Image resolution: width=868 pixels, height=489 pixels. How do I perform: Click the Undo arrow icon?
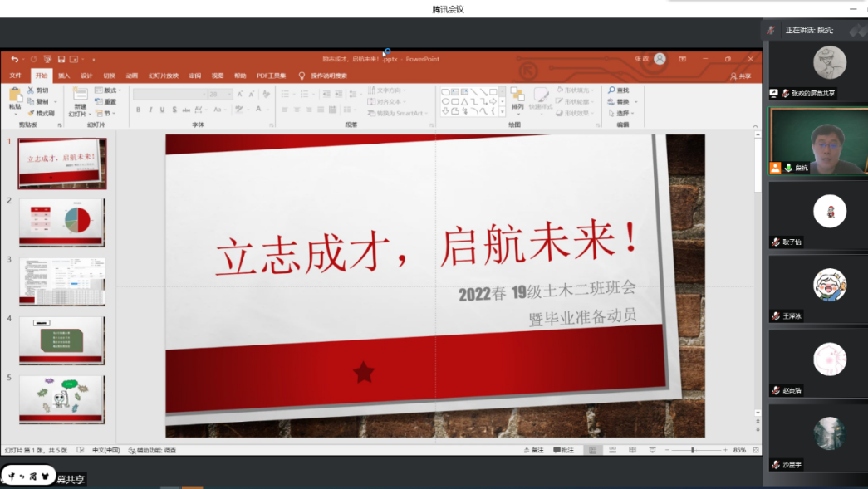pos(14,59)
